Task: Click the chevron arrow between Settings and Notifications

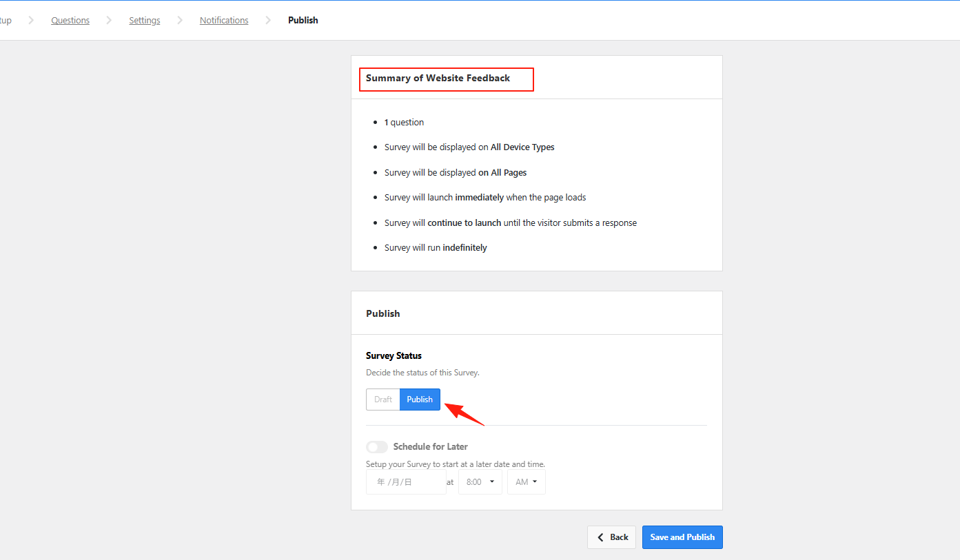Action: pyautogui.click(x=180, y=21)
